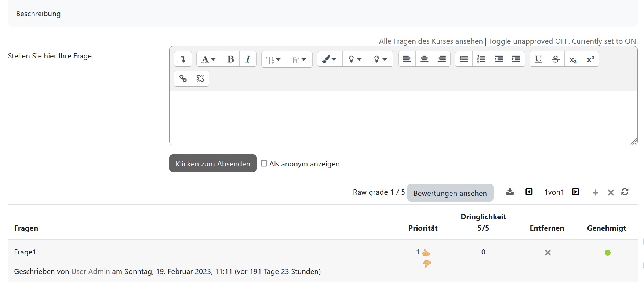
Task: Open the font family dropdown
Action: coord(299,59)
